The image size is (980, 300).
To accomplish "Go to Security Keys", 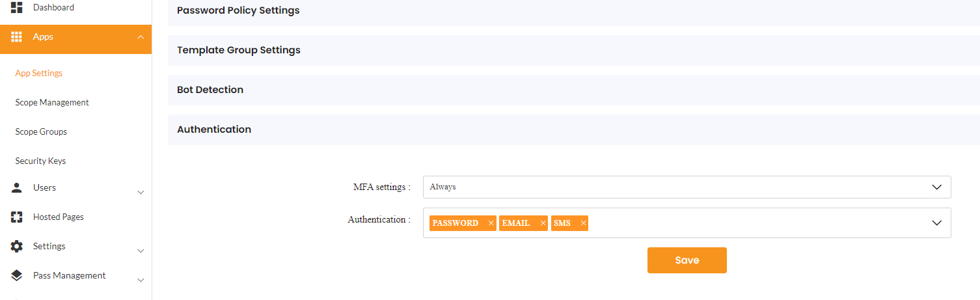I will pos(40,161).
